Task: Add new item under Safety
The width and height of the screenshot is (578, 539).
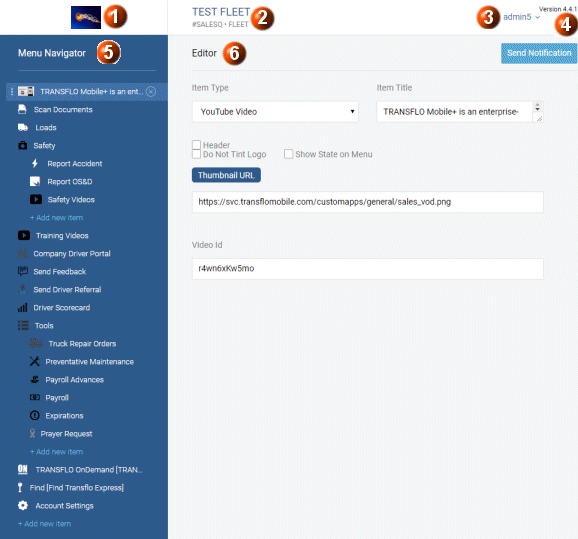Action: point(56,218)
